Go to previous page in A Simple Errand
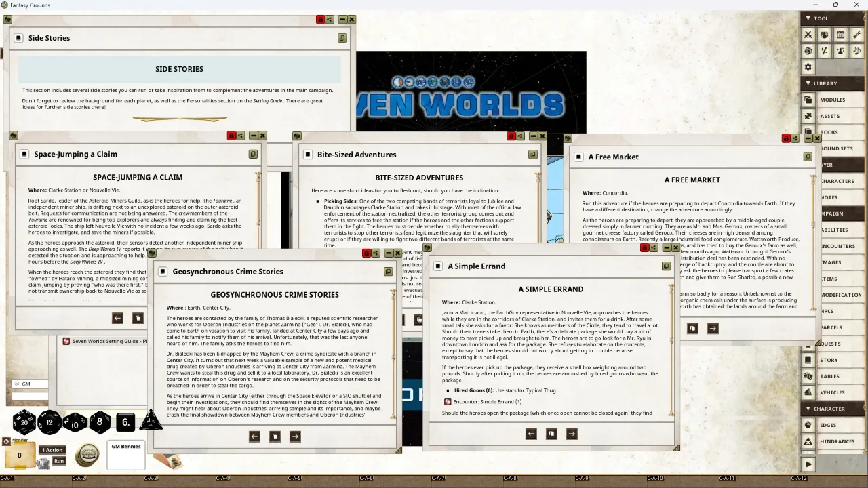 pos(531,434)
